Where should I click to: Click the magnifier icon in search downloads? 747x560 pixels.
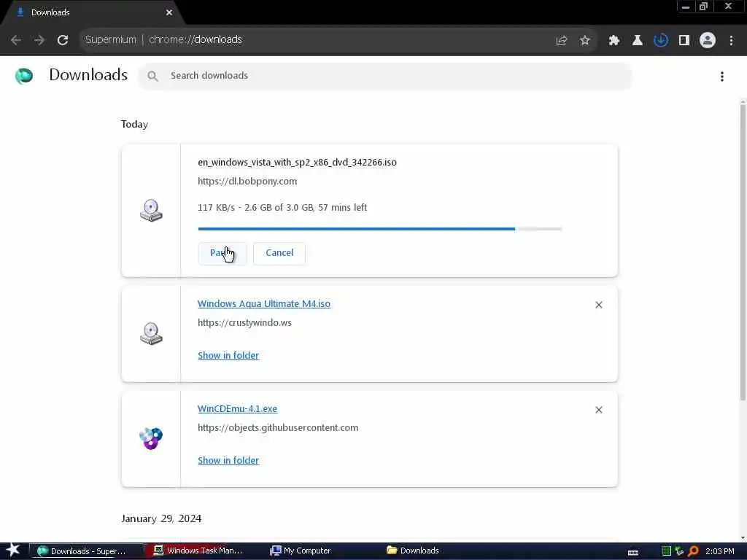click(152, 76)
